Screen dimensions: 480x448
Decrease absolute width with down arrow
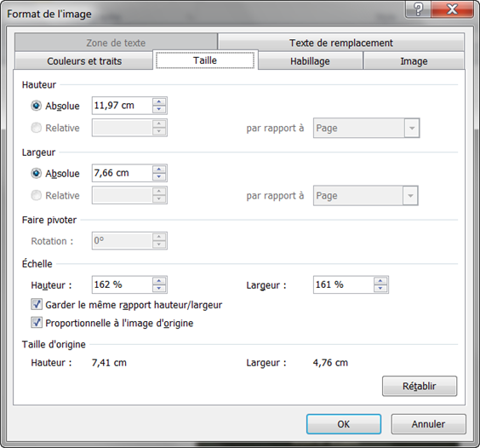click(x=159, y=177)
